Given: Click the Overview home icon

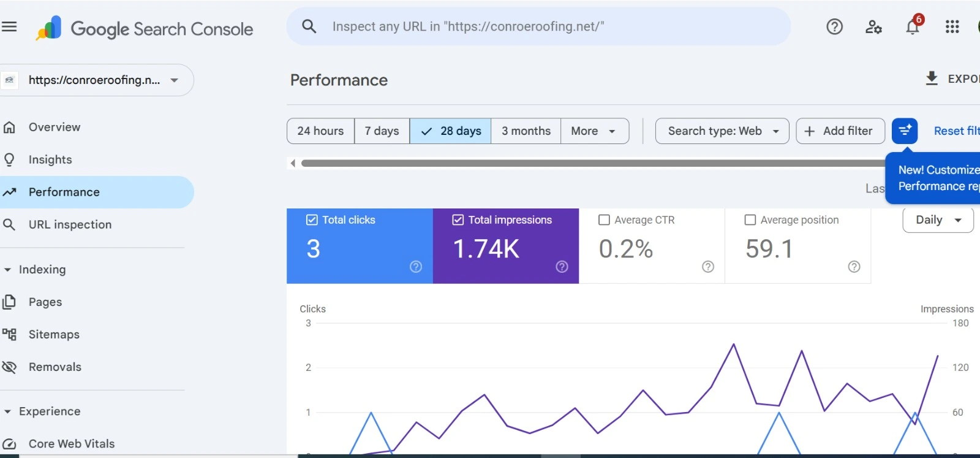Looking at the screenshot, I should click(9, 127).
